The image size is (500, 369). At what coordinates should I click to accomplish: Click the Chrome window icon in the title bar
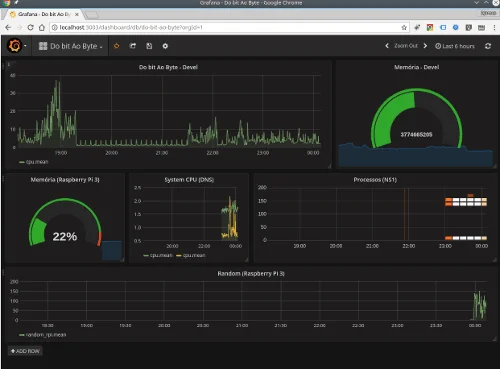click(x=5, y=3)
